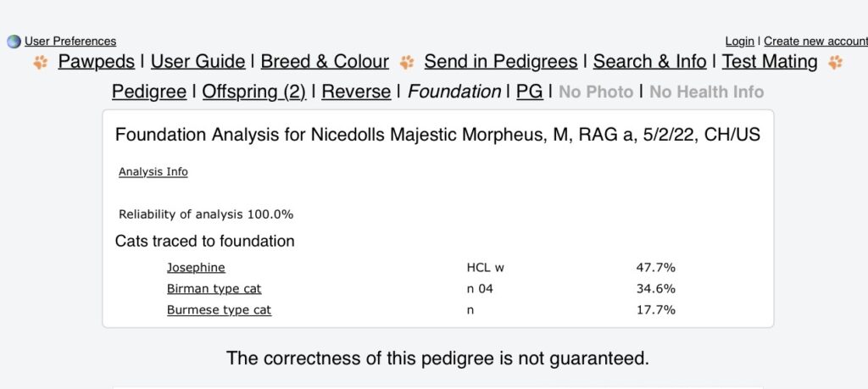868x389 pixels.
Task: Open the User Guide
Action: tap(198, 62)
